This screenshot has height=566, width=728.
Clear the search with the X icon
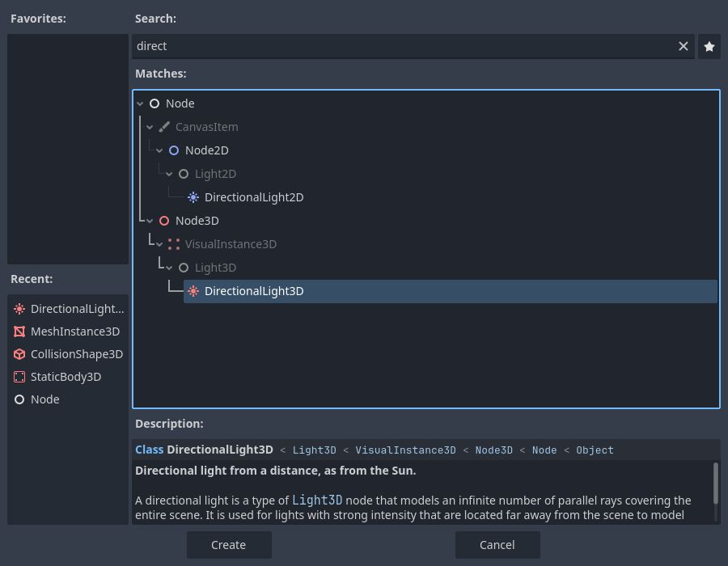click(x=684, y=46)
